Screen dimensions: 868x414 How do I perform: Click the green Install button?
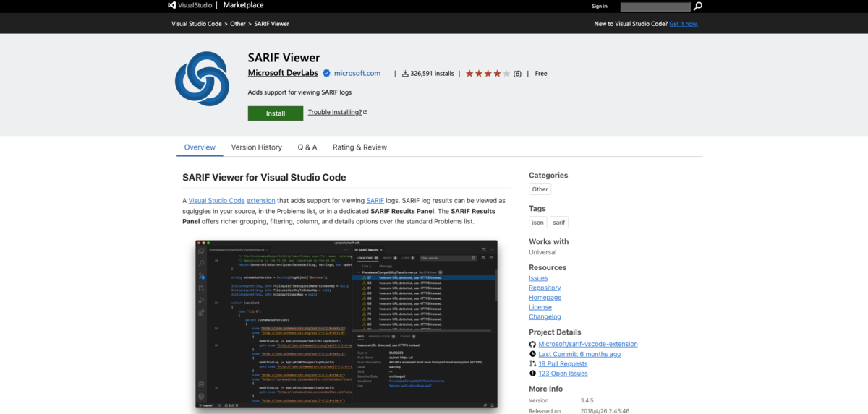pos(276,113)
